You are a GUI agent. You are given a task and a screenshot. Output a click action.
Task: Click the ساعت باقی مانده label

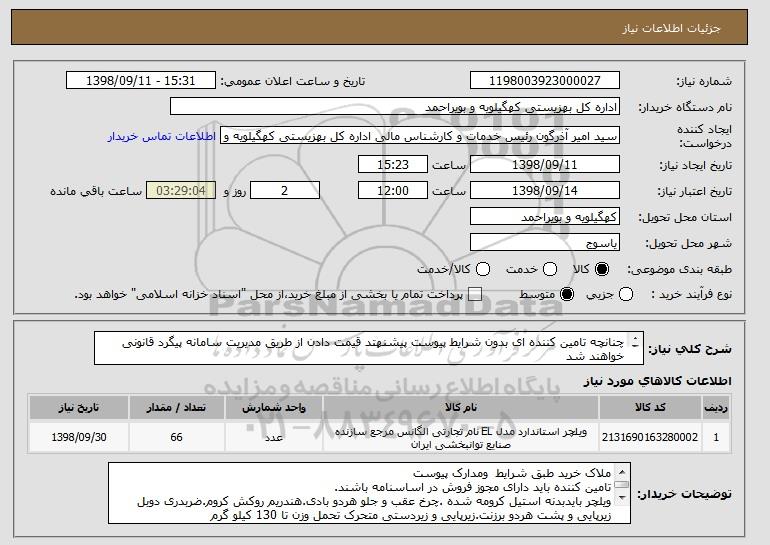[x=96, y=191]
